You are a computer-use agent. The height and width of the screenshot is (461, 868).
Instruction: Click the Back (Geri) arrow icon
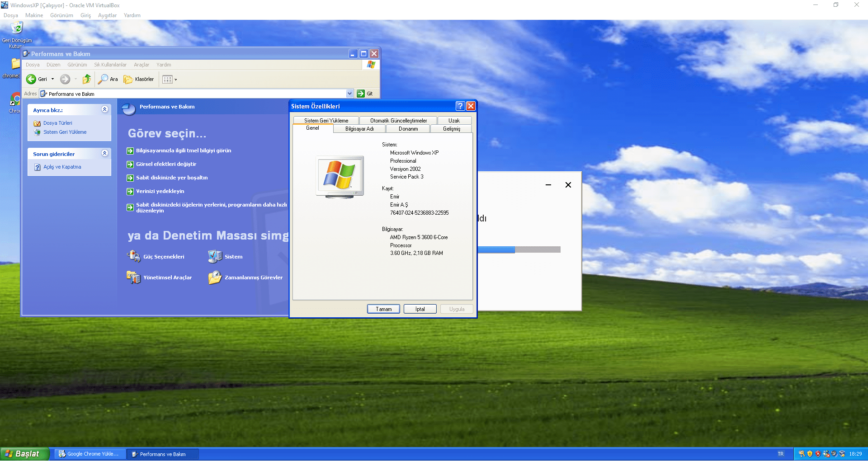(x=31, y=80)
